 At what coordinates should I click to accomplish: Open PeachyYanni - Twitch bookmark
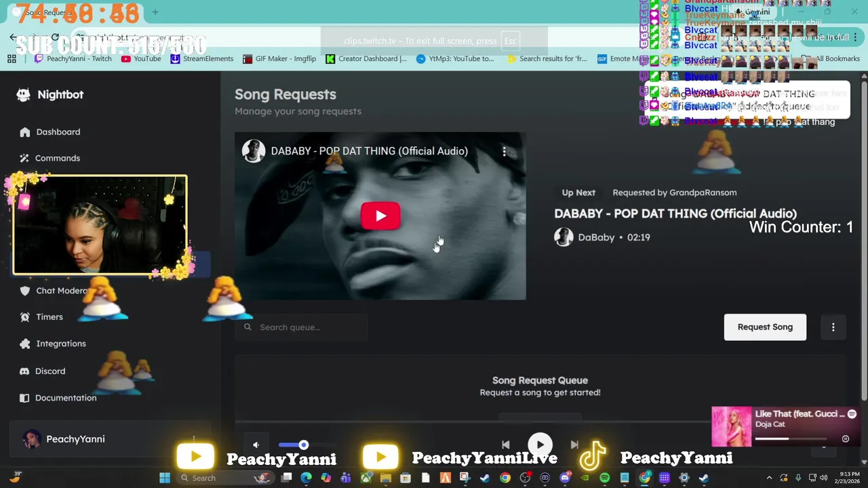tap(73, 59)
